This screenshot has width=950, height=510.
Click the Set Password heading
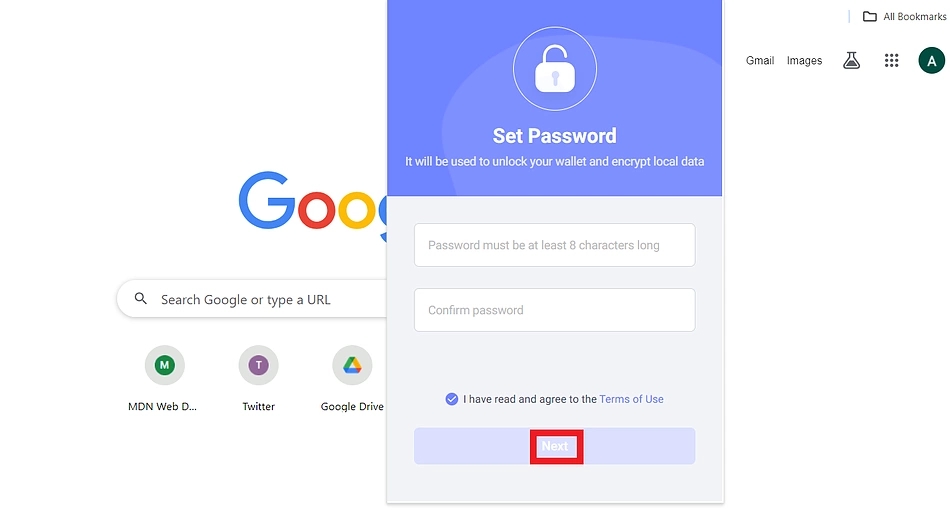pos(554,136)
